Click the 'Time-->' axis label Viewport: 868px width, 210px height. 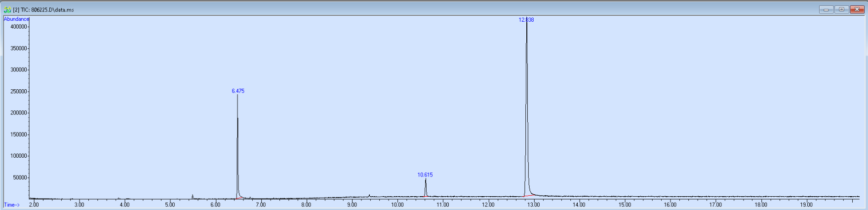[x=12, y=205]
